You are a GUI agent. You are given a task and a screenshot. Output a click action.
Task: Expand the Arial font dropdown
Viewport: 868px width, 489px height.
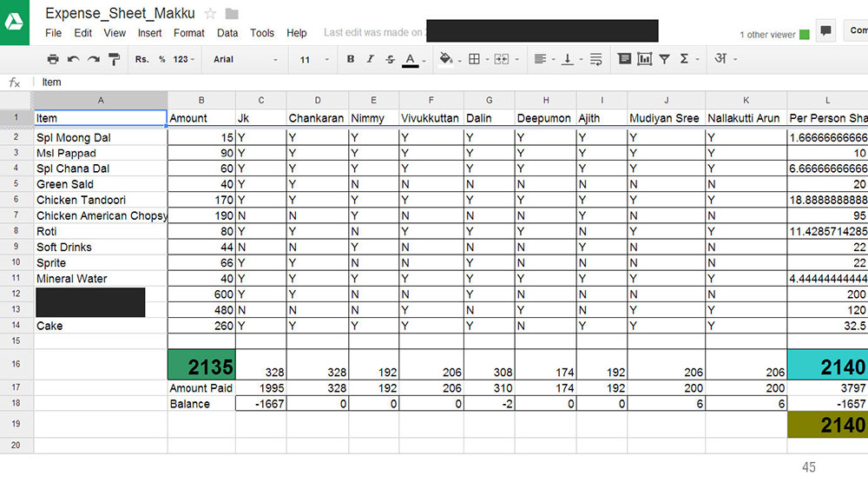[x=246, y=59]
